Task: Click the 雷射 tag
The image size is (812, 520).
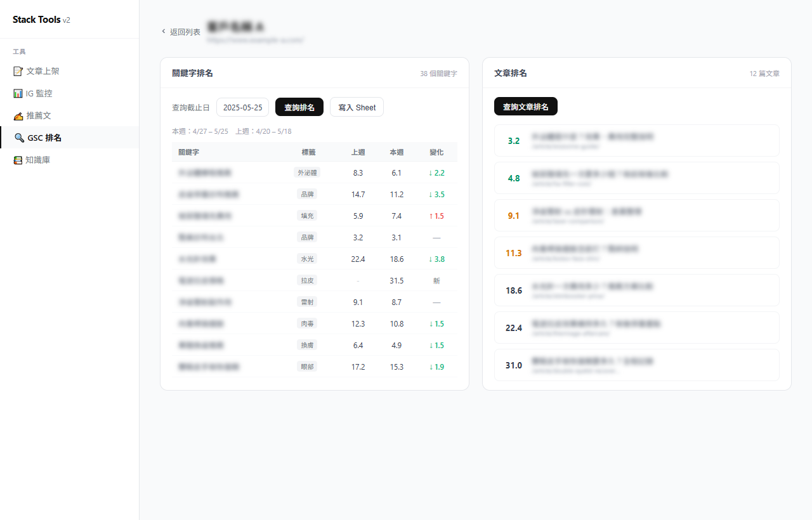Action: (308, 302)
